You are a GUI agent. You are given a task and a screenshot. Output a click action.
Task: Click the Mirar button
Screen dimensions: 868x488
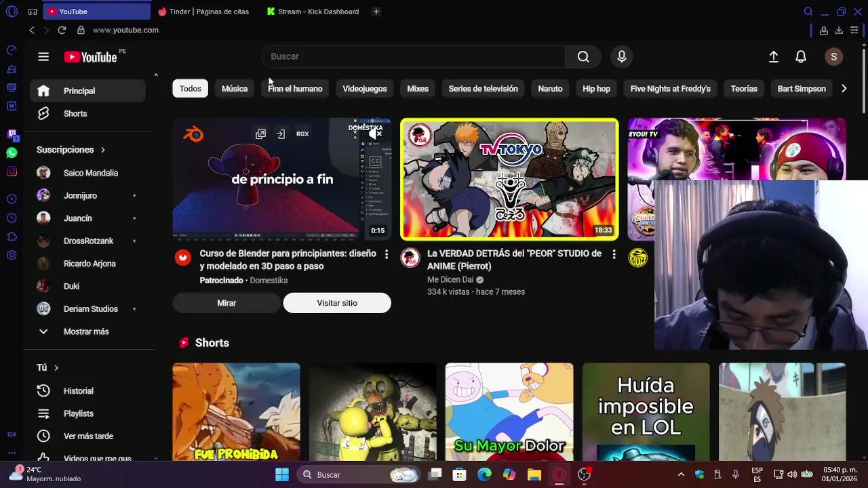click(226, 303)
